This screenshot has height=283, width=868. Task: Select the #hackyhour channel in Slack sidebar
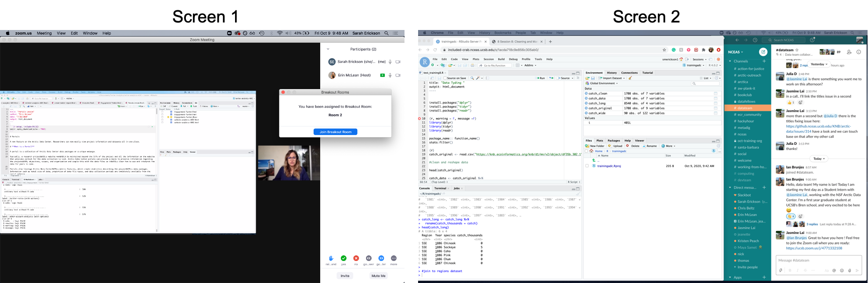point(746,121)
